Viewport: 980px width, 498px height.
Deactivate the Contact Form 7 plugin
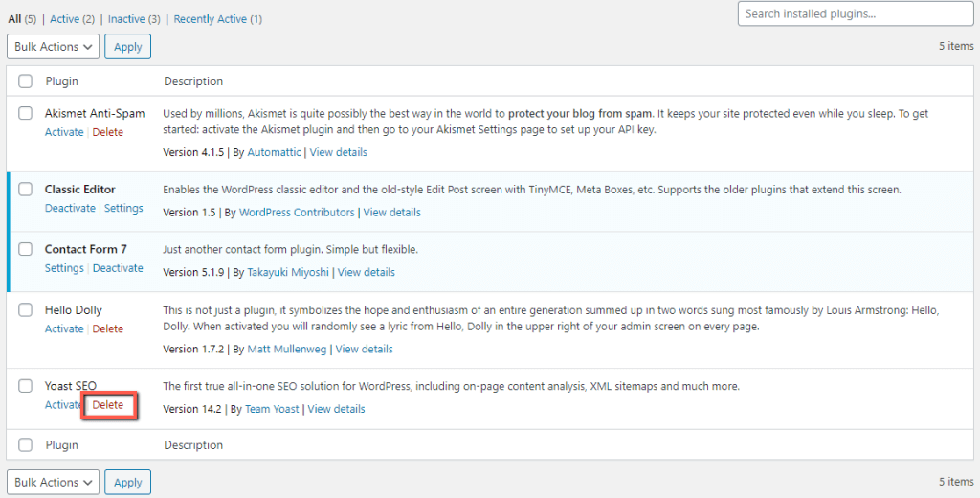(118, 268)
